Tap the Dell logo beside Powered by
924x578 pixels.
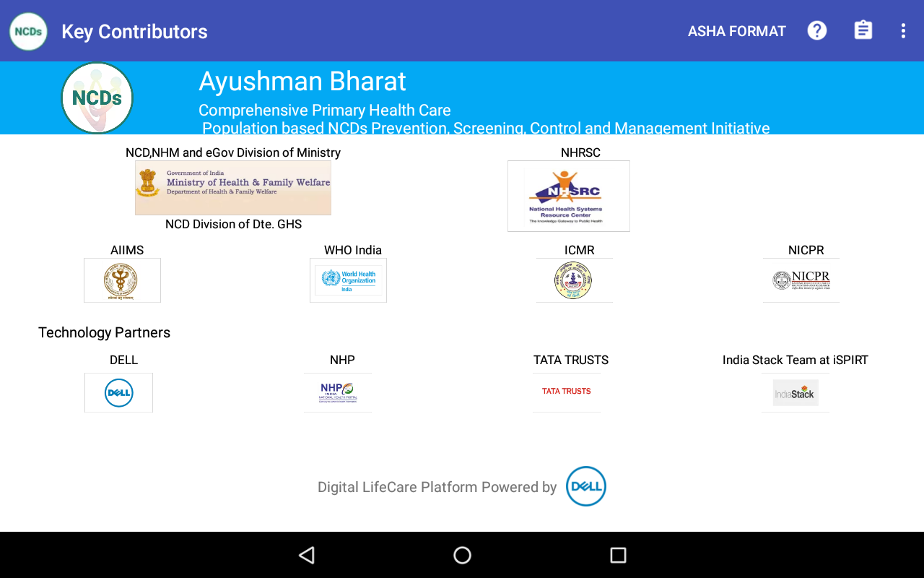click(x=586, y=486)
